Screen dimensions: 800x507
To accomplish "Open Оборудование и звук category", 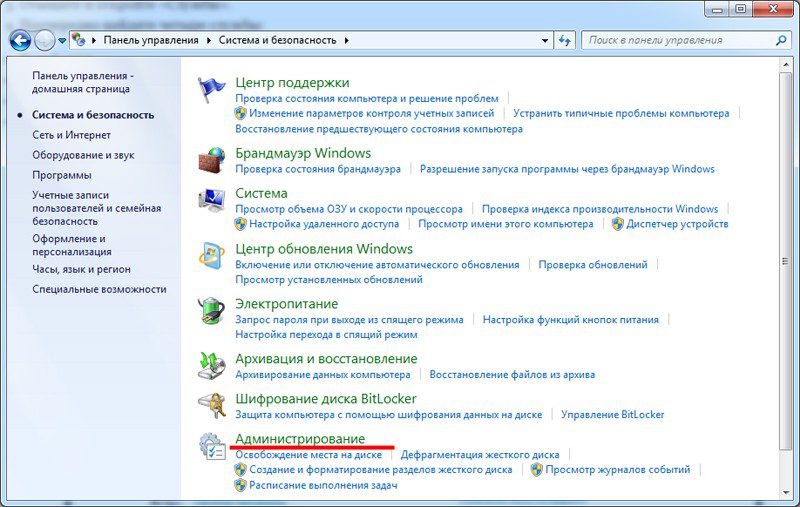I will click(83, 155).
